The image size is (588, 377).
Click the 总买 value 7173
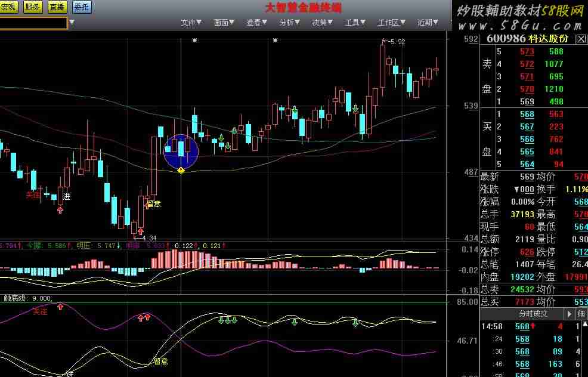pyautogui.click(x=525, y=302)
